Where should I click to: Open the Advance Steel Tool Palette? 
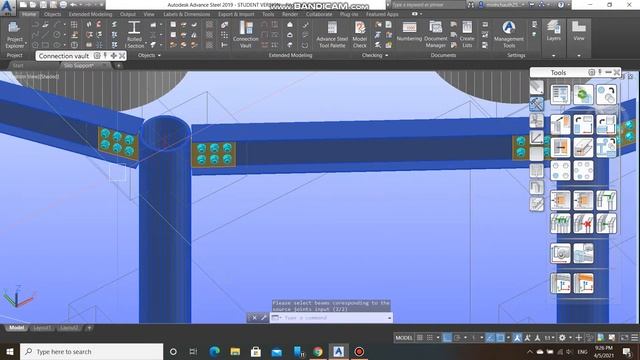click(x=332, y=35)
